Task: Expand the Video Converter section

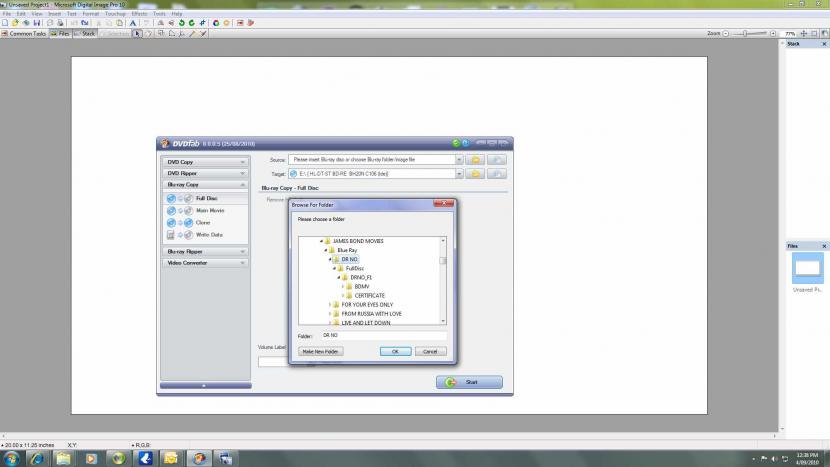Action: click(205, 263)
